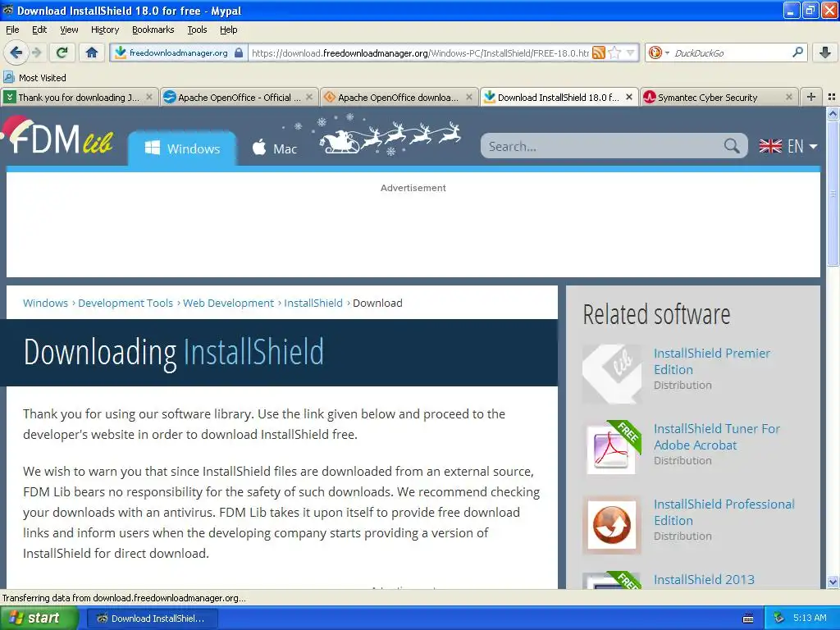Show the tab groups grid icon
840x630 pixels.
[832, 97]
